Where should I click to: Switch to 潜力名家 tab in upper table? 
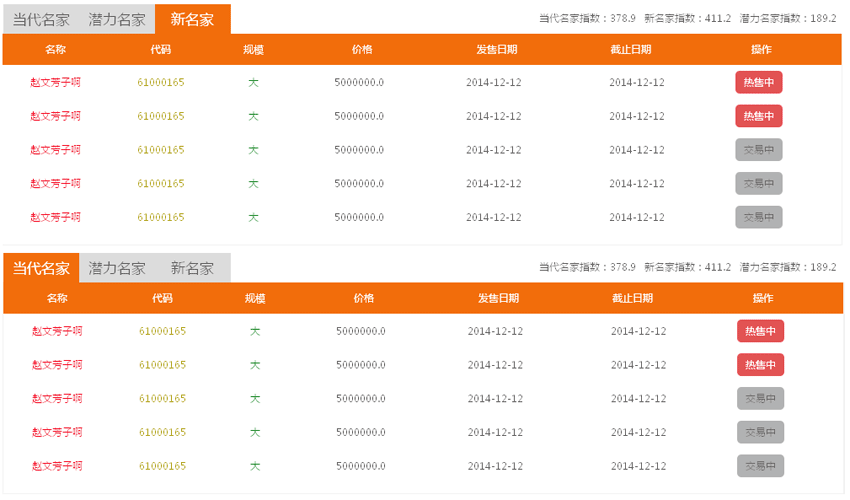coord(117,20)
